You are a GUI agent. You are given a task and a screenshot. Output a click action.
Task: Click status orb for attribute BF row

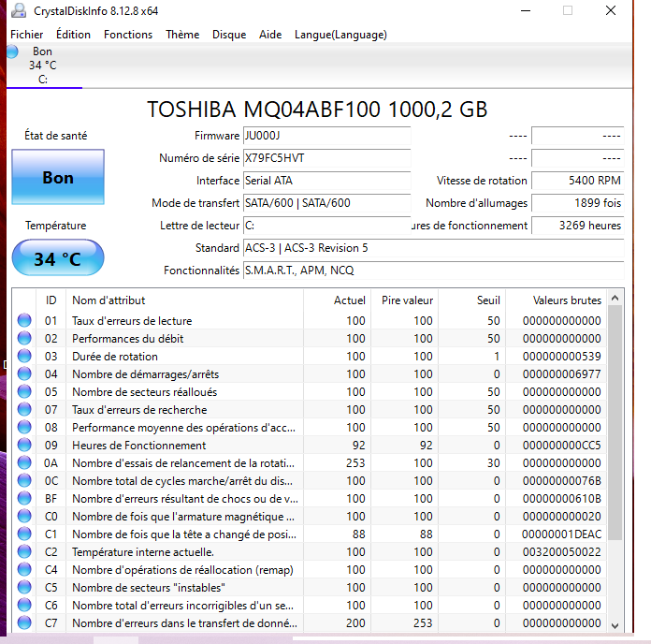click(24, 498)
